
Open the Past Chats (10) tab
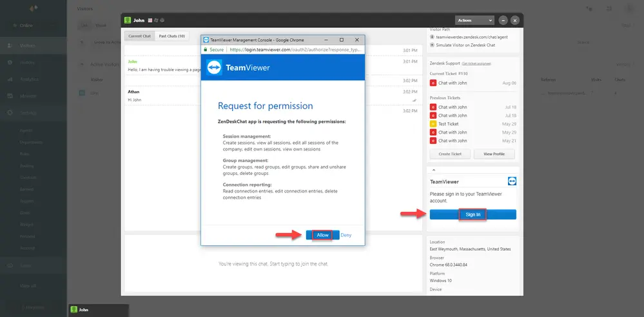point(171,36)
